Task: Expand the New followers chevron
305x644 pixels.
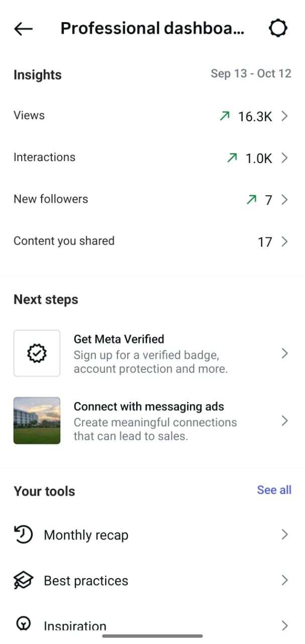Action: click(284, 200)
